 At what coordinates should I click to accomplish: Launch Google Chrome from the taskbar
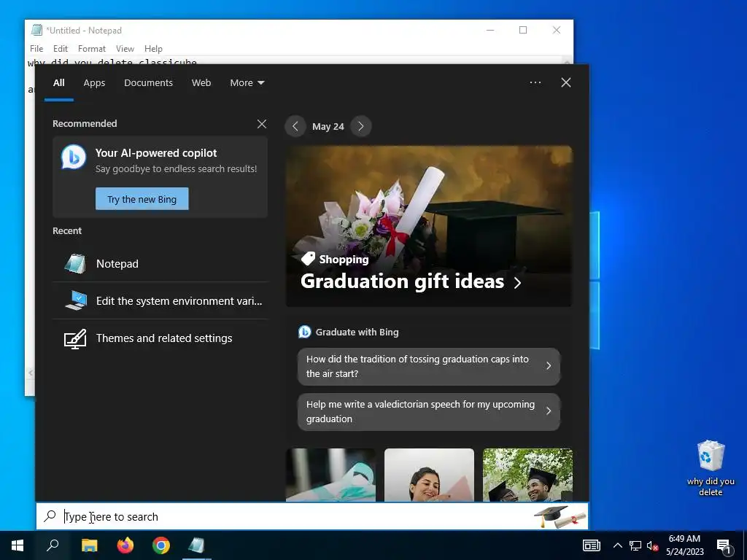click(161, 545)
